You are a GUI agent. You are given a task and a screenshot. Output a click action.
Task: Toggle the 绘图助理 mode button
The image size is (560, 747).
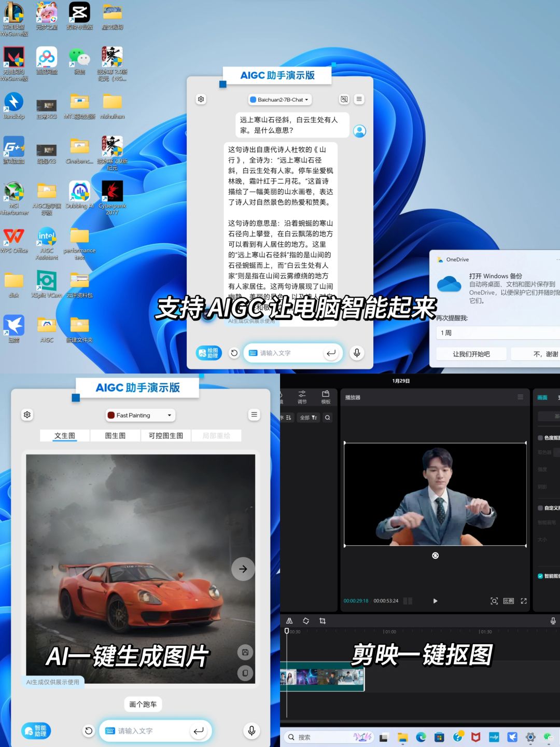209,353
